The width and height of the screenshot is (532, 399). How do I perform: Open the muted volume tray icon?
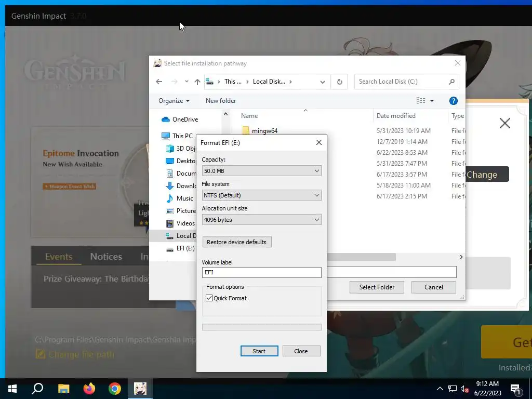pos(465,389)
